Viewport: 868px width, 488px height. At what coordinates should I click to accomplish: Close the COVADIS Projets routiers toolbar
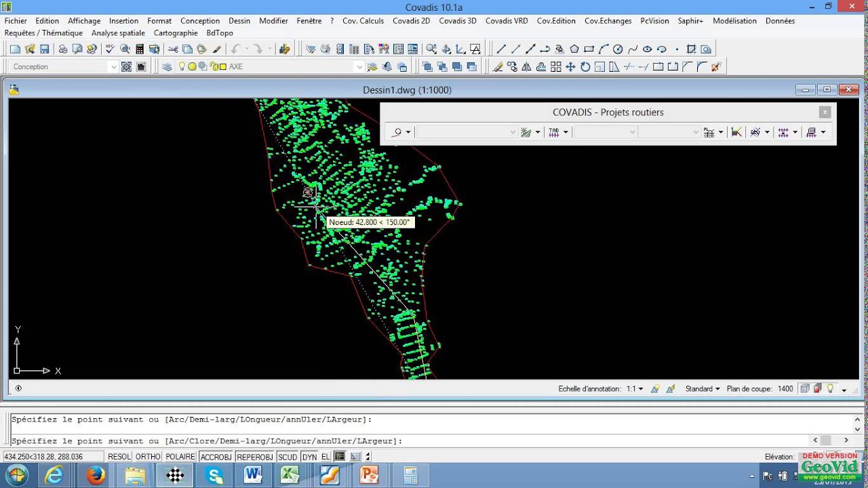point(825,113)
